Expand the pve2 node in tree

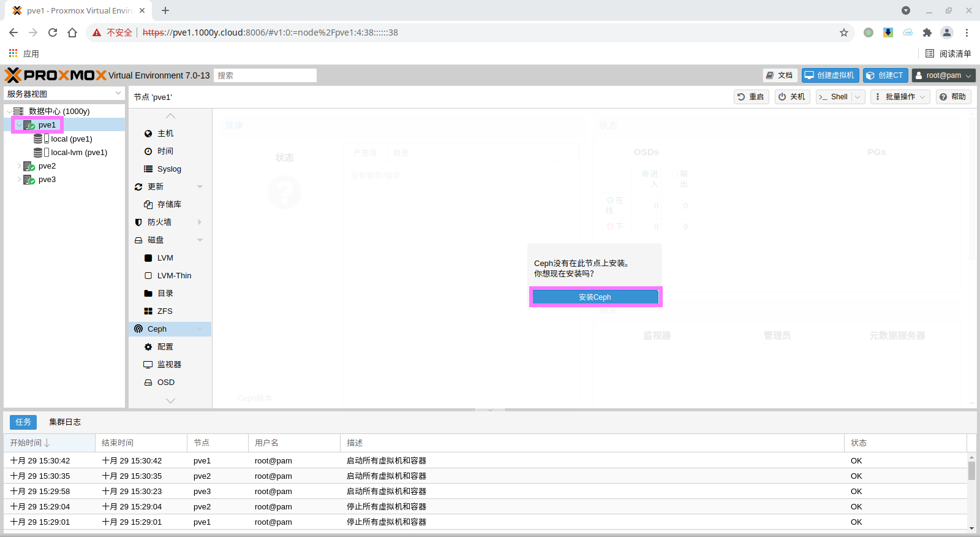(x=19, y=166)
